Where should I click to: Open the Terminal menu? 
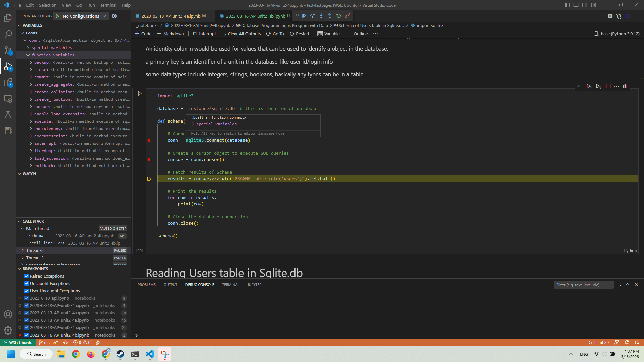[x=108, y=5]
